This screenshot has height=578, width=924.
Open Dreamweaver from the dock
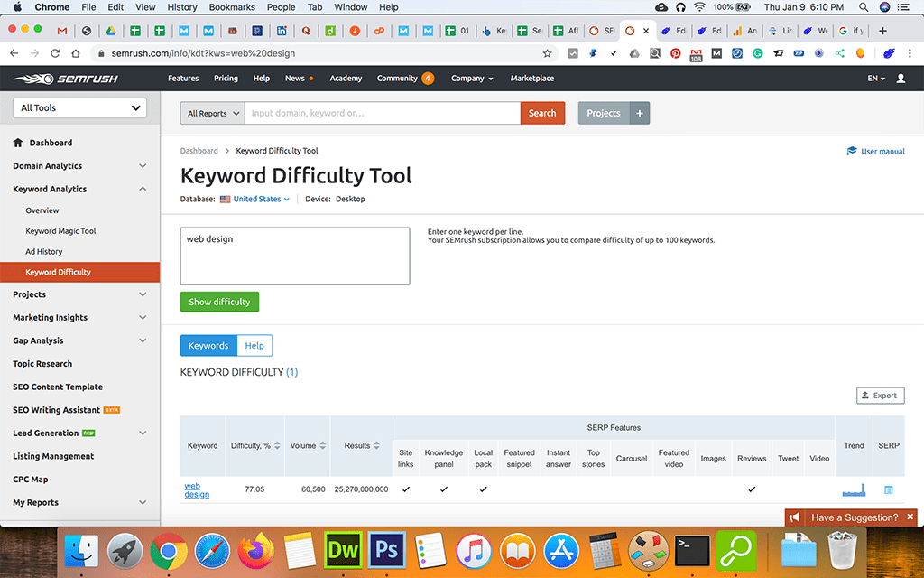(x=343, y=551)
